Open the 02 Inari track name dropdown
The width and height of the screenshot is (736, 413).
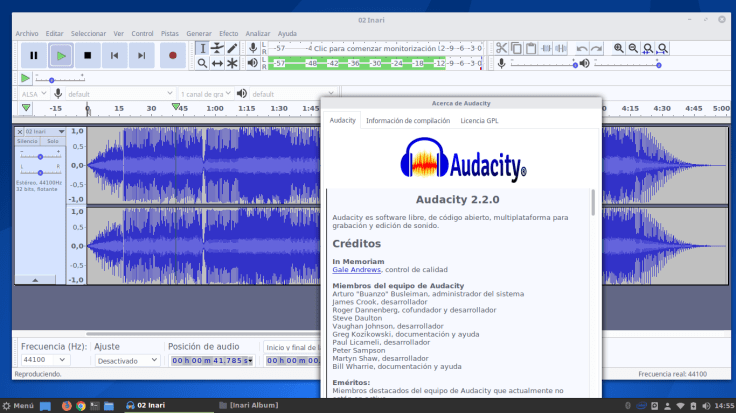click(44, 131)
